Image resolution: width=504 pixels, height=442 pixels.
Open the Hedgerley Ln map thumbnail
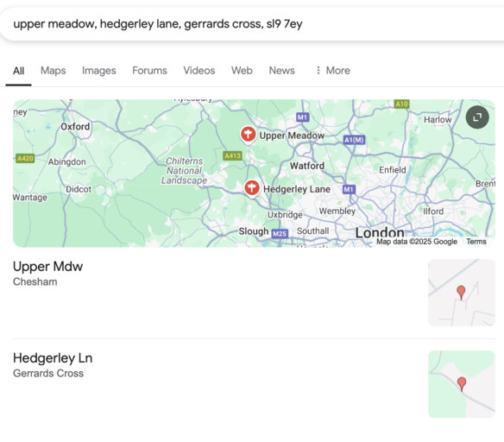pyautogui.click(x=462, y=384)
